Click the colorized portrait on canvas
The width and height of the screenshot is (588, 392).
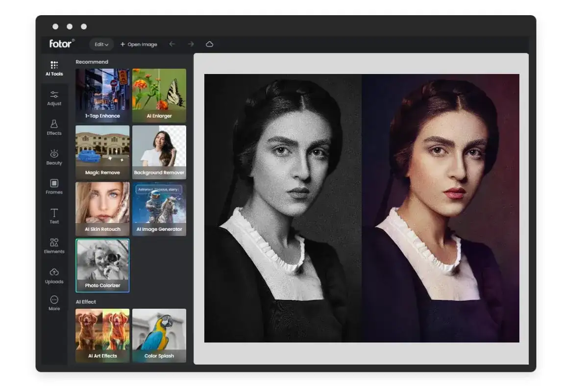(x=441, y=208)
